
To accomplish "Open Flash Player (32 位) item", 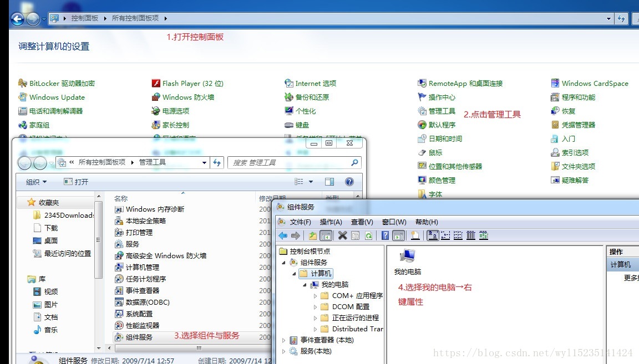I will (x=193, y=84).
